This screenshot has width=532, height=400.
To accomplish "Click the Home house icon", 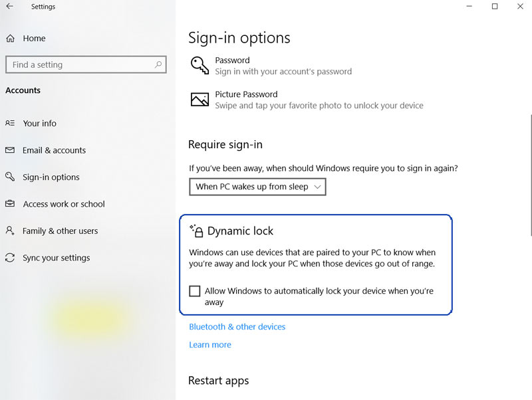I will pos(10,39).
